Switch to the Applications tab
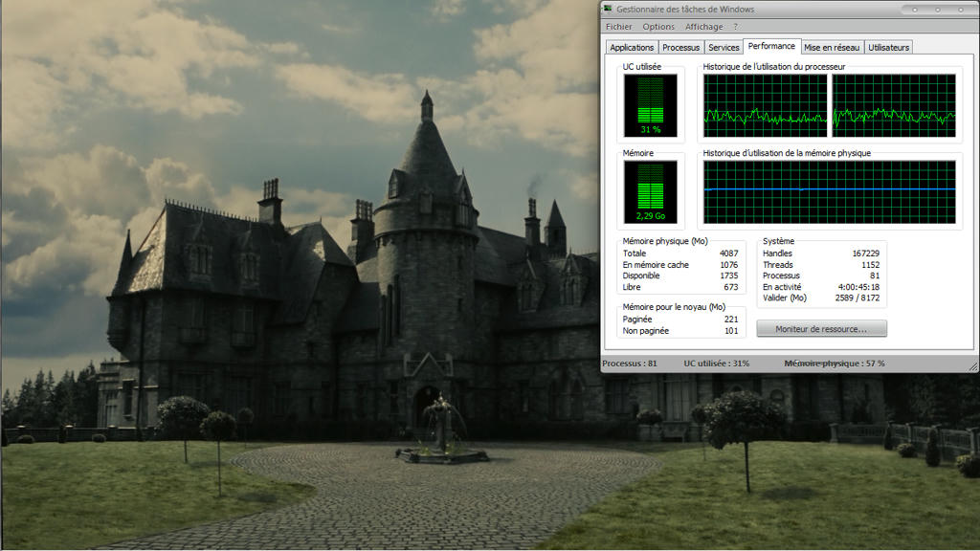The height and width of the screenshot is (551, 980). pos(632,47)
